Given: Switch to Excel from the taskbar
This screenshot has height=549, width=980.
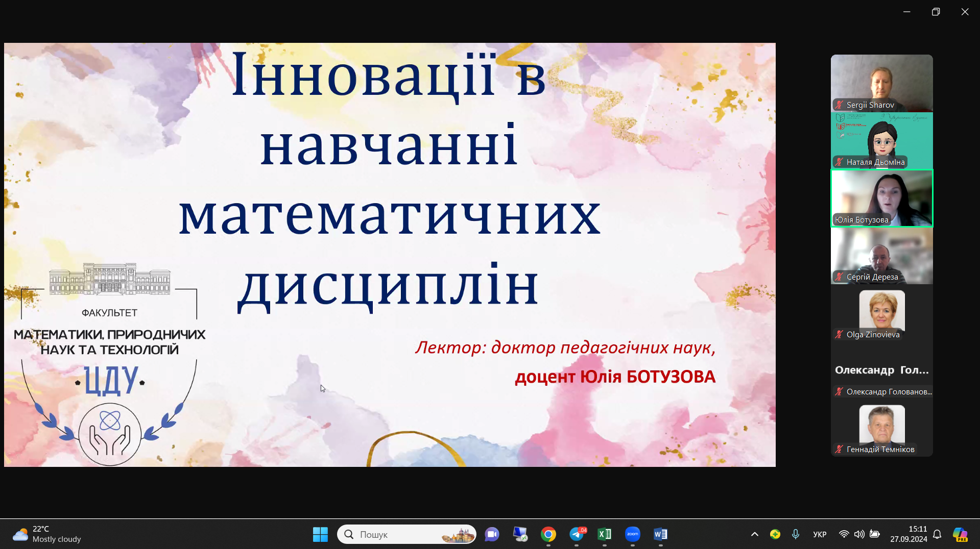Looking at the screenshot, I should click(x=605, y=534).
